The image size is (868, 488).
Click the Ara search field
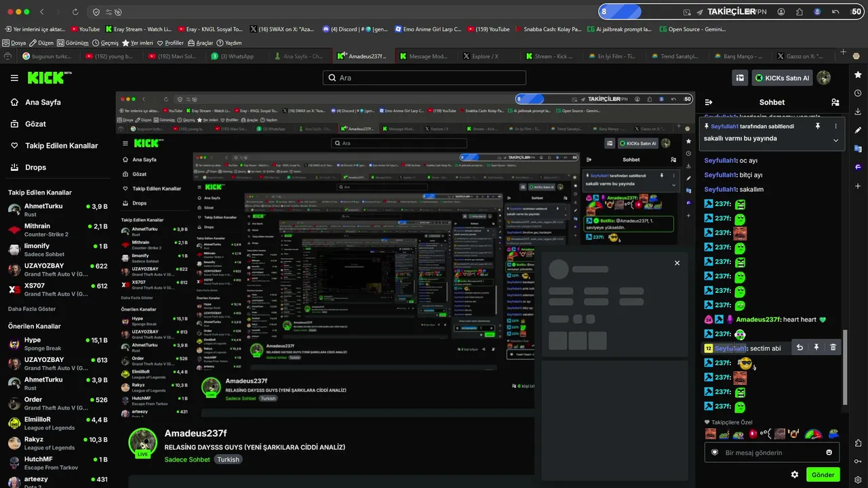pos(425,78)
